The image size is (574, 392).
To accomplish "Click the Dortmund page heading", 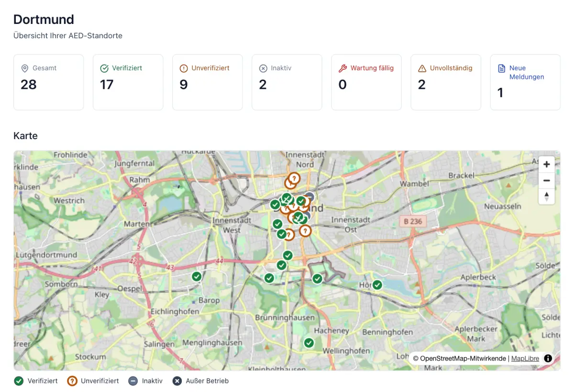I will click(44, 20).
